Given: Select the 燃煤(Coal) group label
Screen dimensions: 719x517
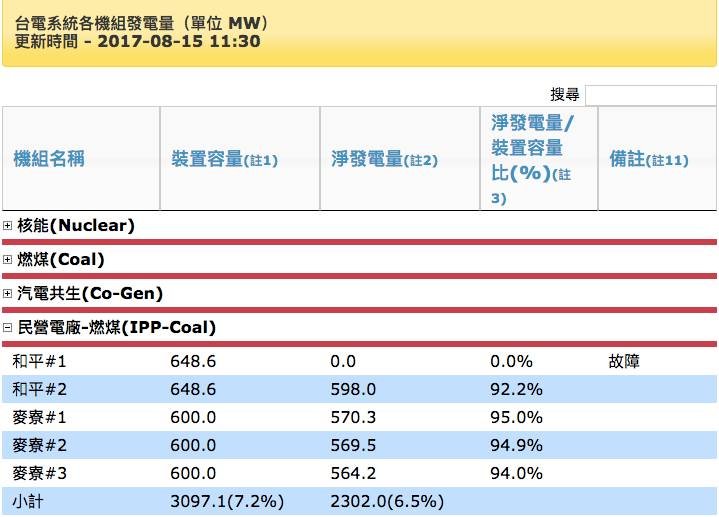Looking at the screenshot, I should [x=61, y=260].
